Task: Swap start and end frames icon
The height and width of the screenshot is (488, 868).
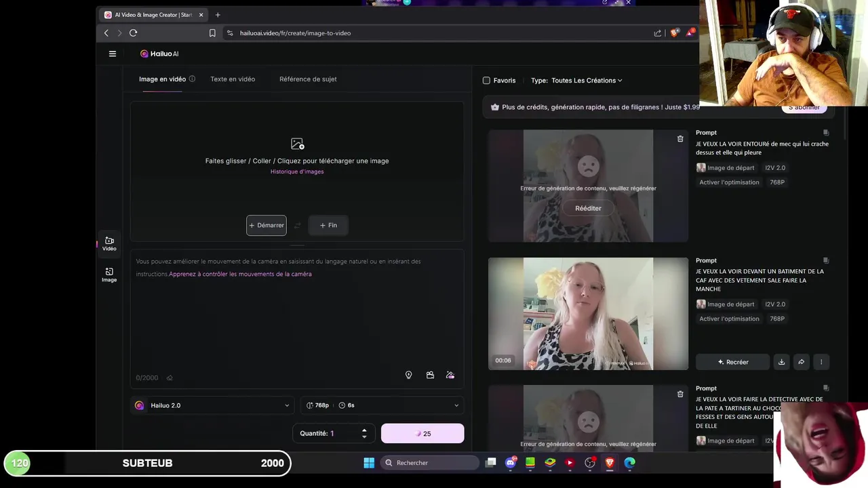Action: click(x=297, y=225)
